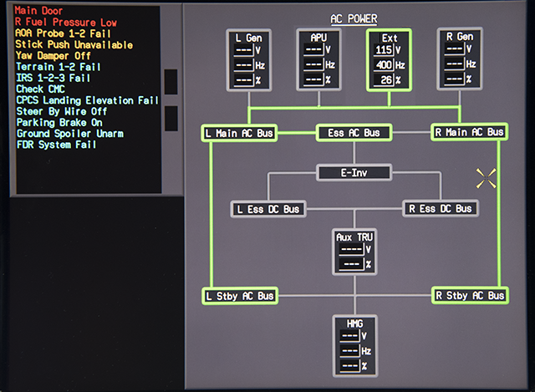
Task: Select the R Fuel Pressure Low warning
Action: point(65,23)
